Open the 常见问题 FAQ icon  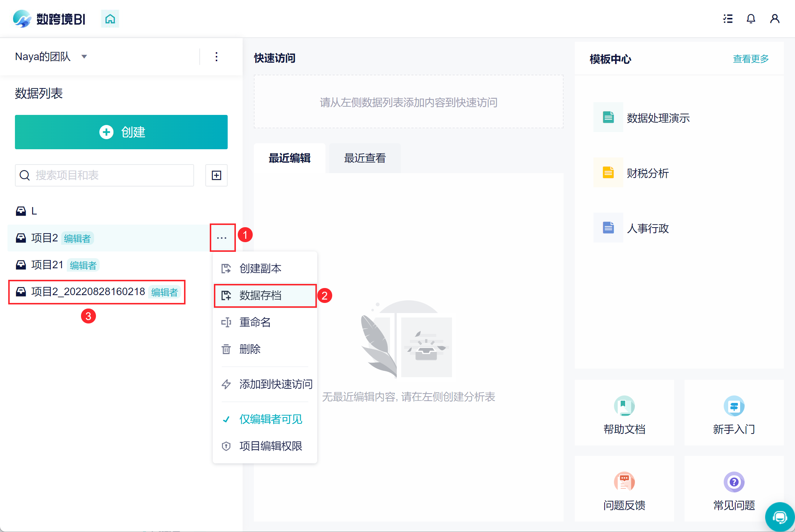(x=734, y=482)
